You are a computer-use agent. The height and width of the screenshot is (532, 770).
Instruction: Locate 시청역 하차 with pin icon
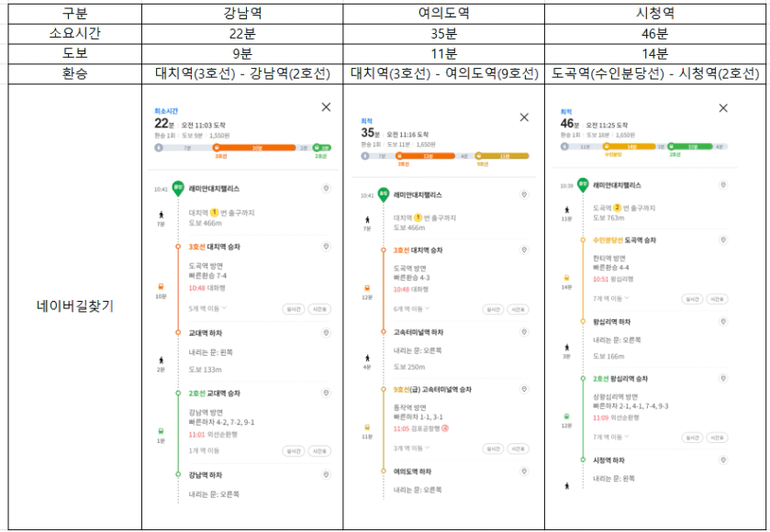pos(723,460)
